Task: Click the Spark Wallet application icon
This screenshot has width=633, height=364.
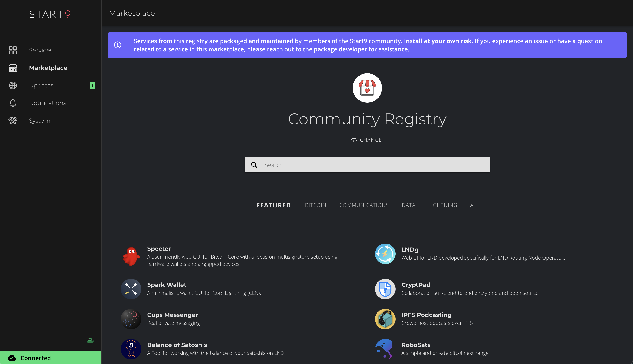Action: pyautogui.click(x=130, y=288)
